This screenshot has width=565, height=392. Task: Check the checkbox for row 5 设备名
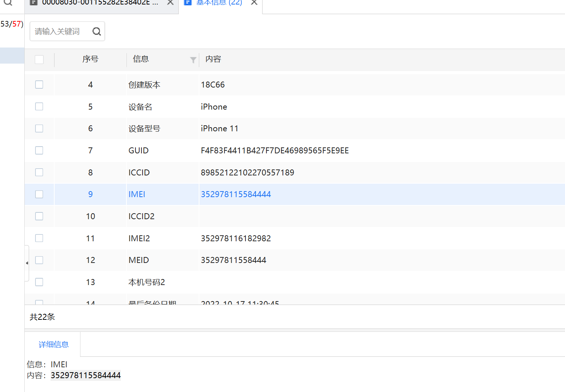pyautogui.click(x=39, y=107)
